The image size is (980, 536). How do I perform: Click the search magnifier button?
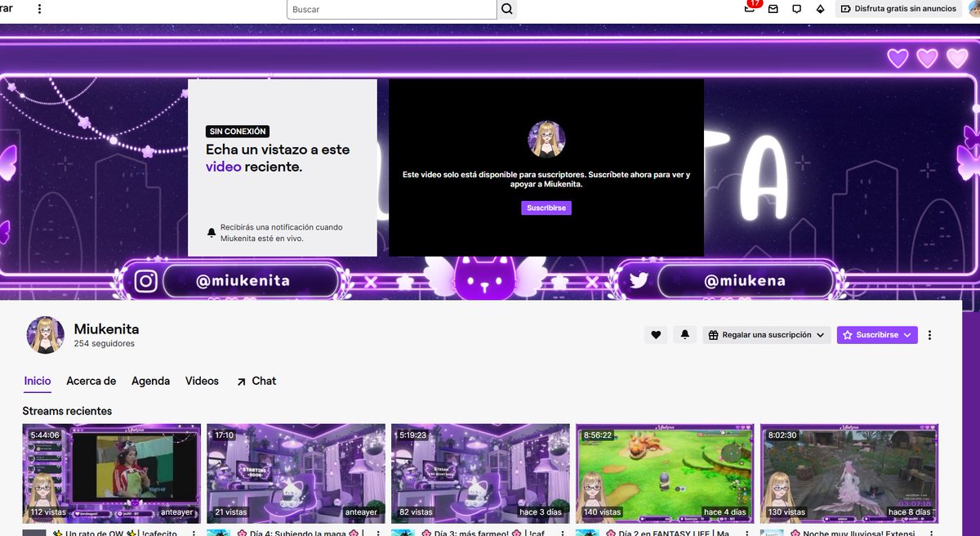507,9
